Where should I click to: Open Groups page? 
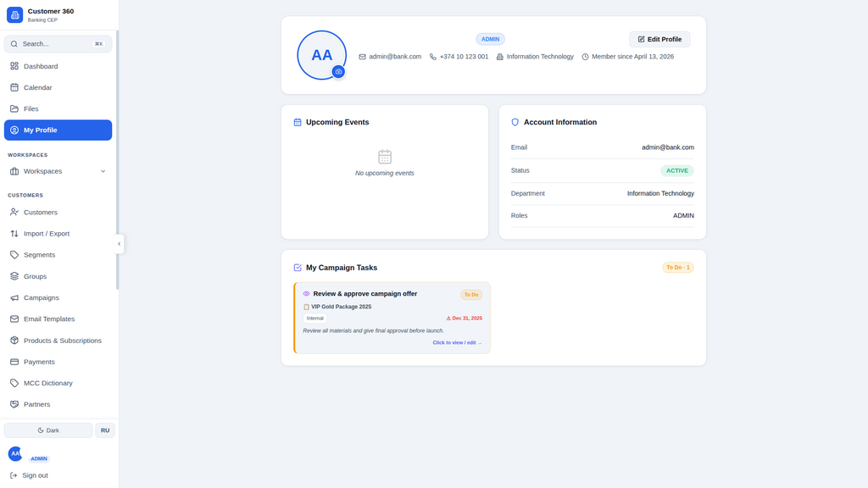click(58, 276)
